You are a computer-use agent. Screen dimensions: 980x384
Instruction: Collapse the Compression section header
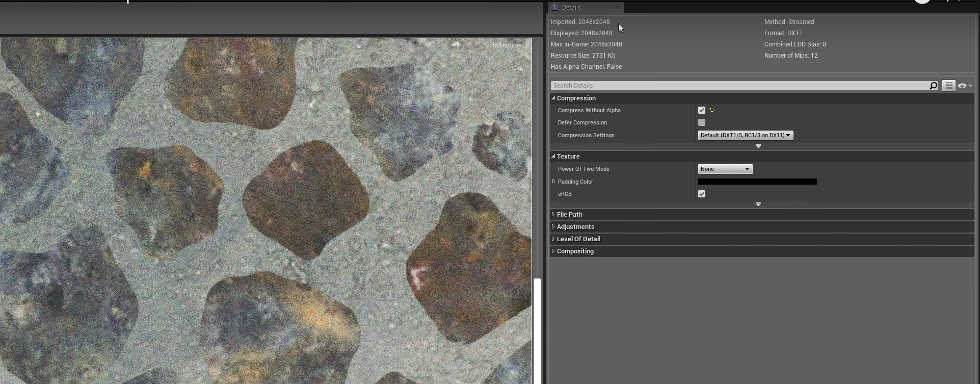coord(576,98)
